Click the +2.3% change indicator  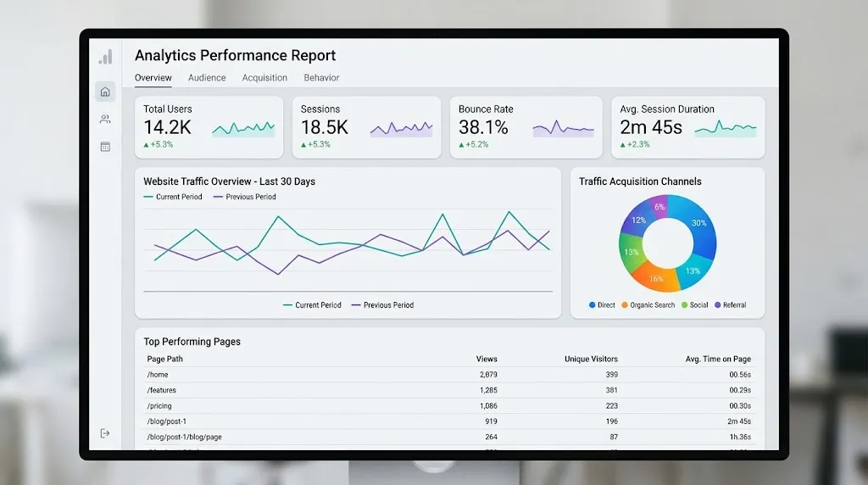[635, 144]
